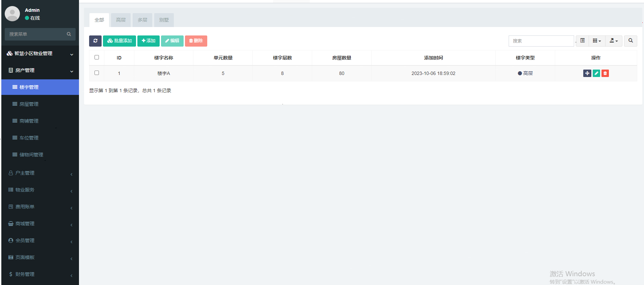Check the select-all header checkbox

pos(97,57)
